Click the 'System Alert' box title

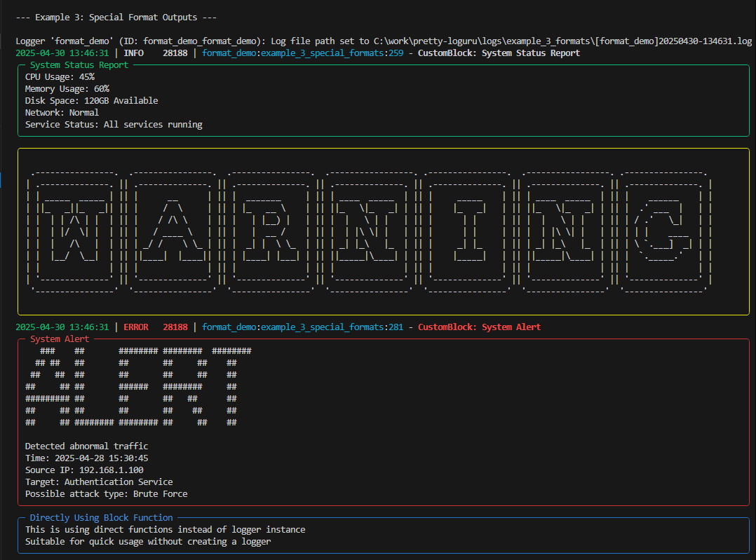[60, 339]
